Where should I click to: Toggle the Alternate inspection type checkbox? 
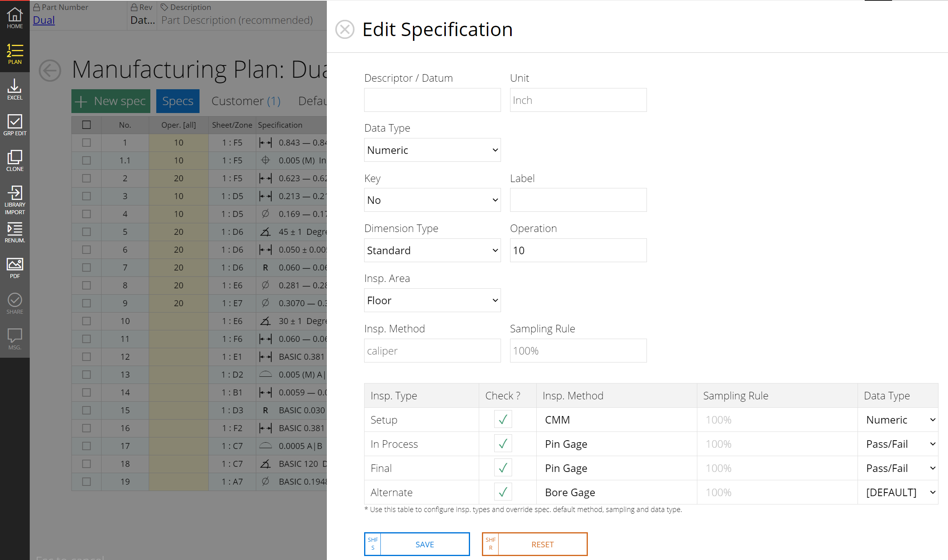click(503, 492)
